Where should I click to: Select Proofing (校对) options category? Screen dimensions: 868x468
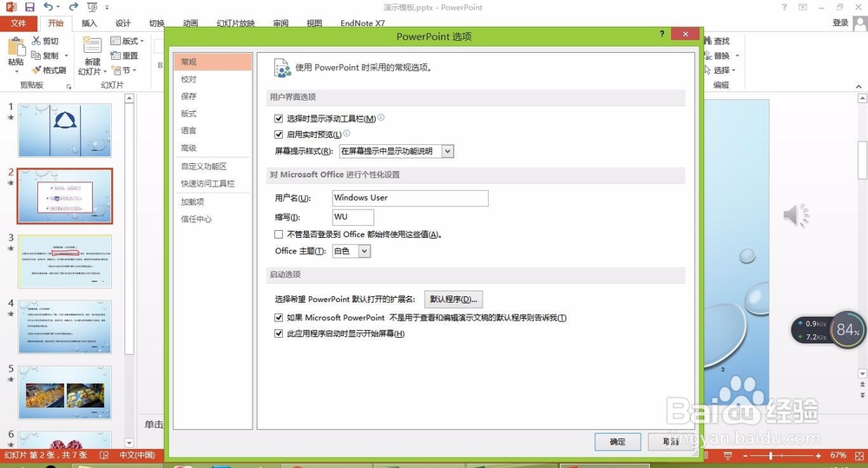(214, 79)
